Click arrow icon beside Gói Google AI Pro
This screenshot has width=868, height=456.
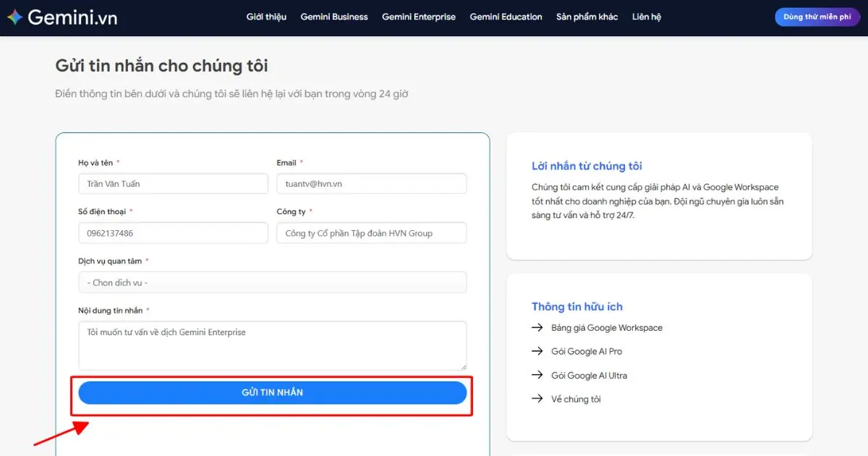[537, 351]
